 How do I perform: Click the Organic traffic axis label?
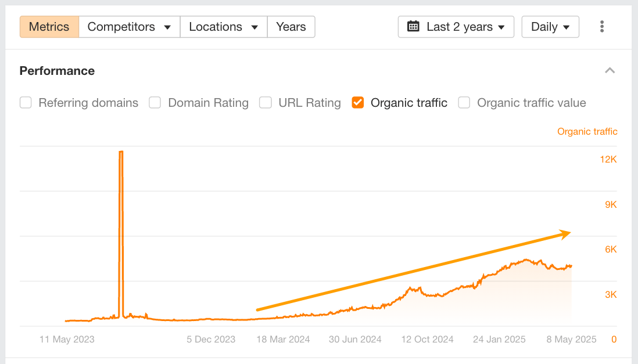click(x=587, y=132)
